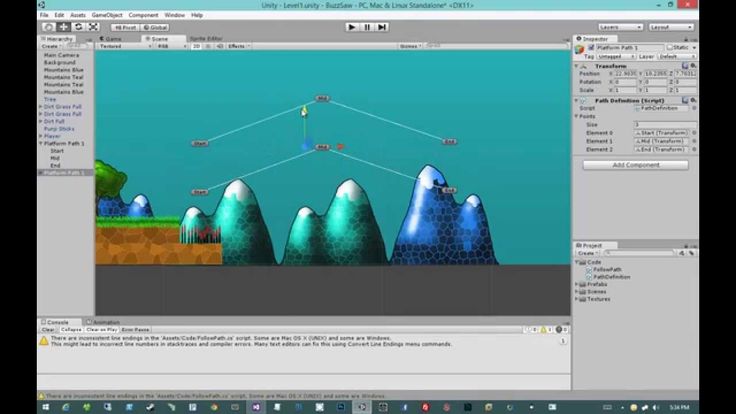Open the Assets menu
Screen dimensions: 736x414
coord(78,15)
